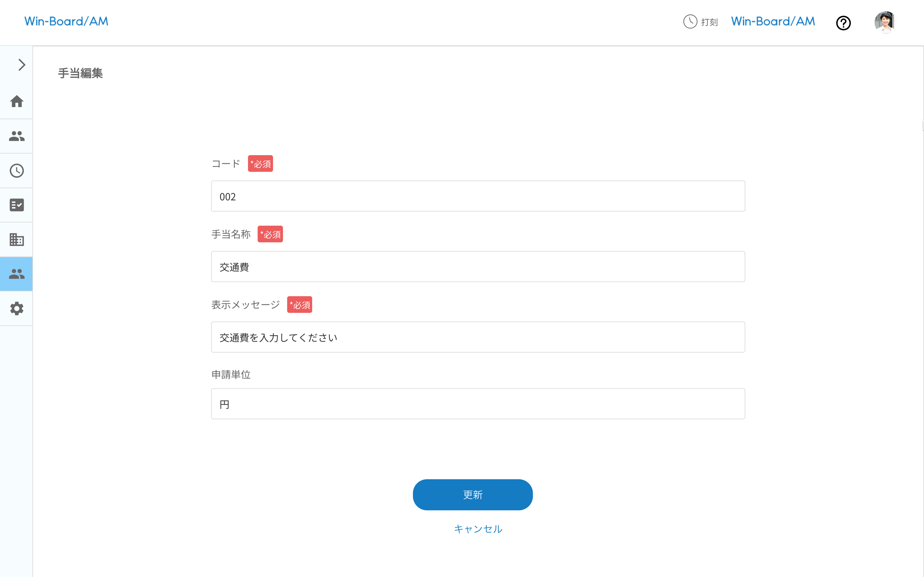Click the 手当編集 page title
Viewport: 924px width, 577px height.
pos(80,73)
